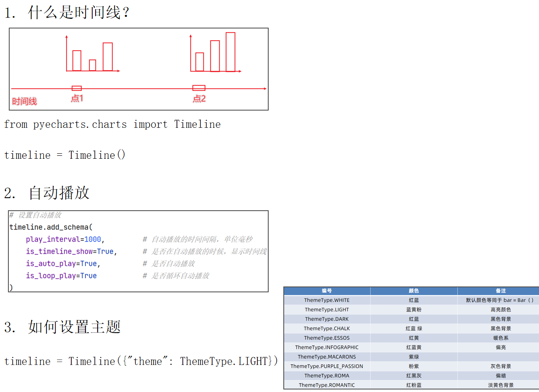Screen dimensions: 539x392
Task: Click the table cell "ThemeType.ROMANTIC"
Action: click(327, 385)
